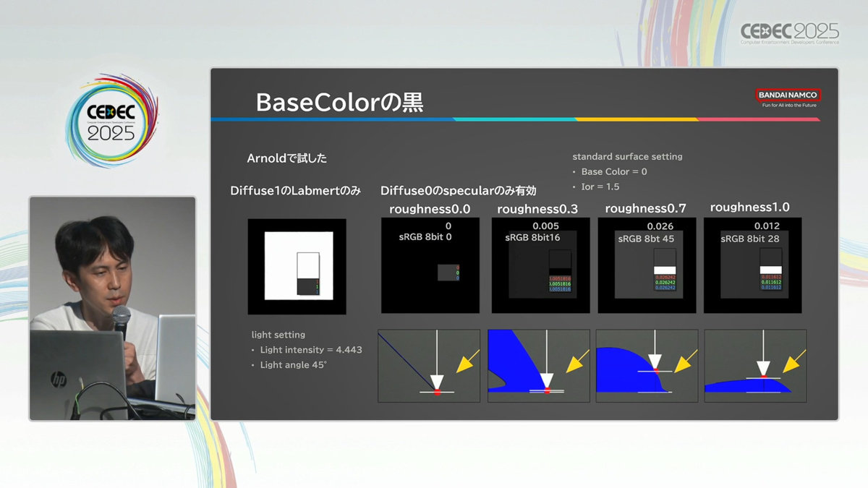Click the CEDEC 2025 logo in top-right corner
The image size is (868, 488).
[x=789, y=33]
